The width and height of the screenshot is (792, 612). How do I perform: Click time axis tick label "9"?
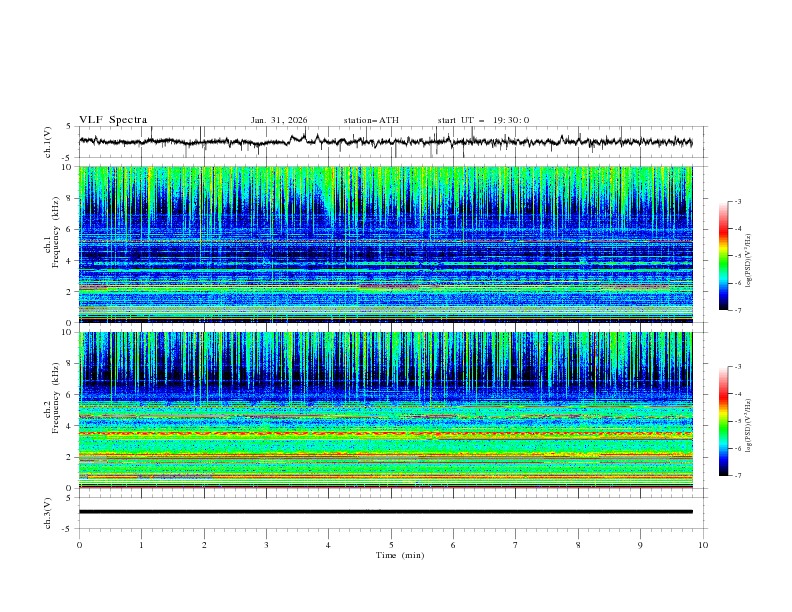click(640, 545)
